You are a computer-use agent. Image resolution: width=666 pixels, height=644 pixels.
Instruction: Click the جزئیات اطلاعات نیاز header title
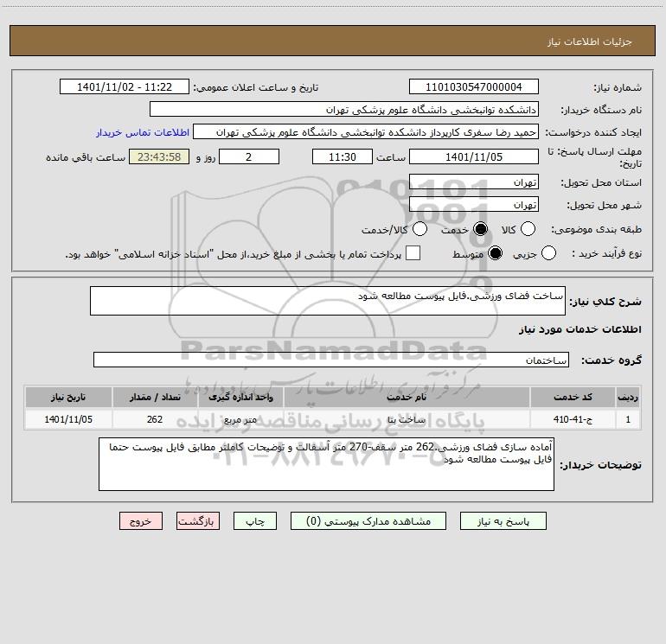tap(590, 41)
